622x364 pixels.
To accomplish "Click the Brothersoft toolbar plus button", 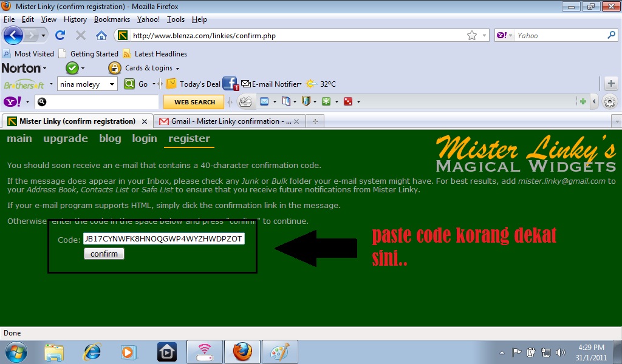I will (x=611, y=84).
